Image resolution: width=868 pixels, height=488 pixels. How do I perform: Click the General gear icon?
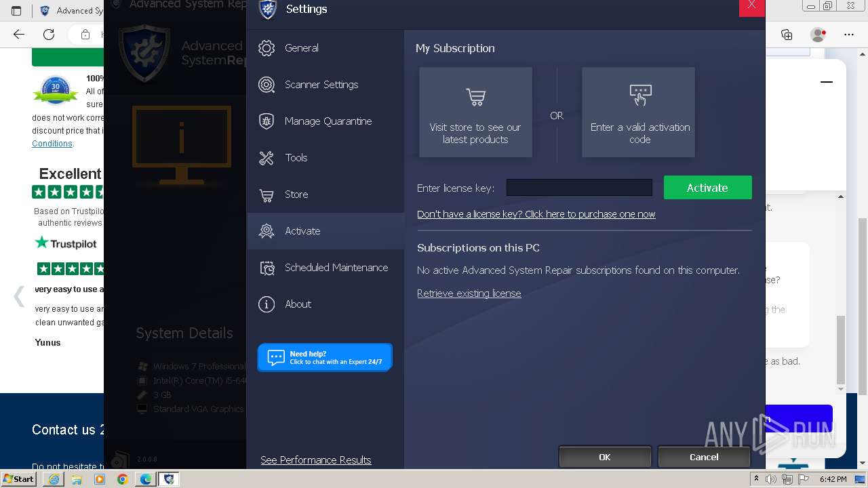267,48
